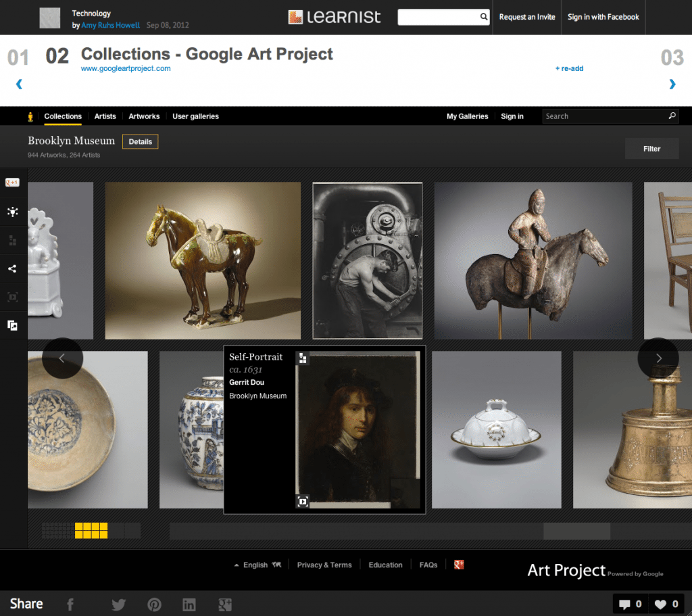The image size is (692, 616).
Task: Open Privacy & Terms link
Action: click(x=324, y=565)
